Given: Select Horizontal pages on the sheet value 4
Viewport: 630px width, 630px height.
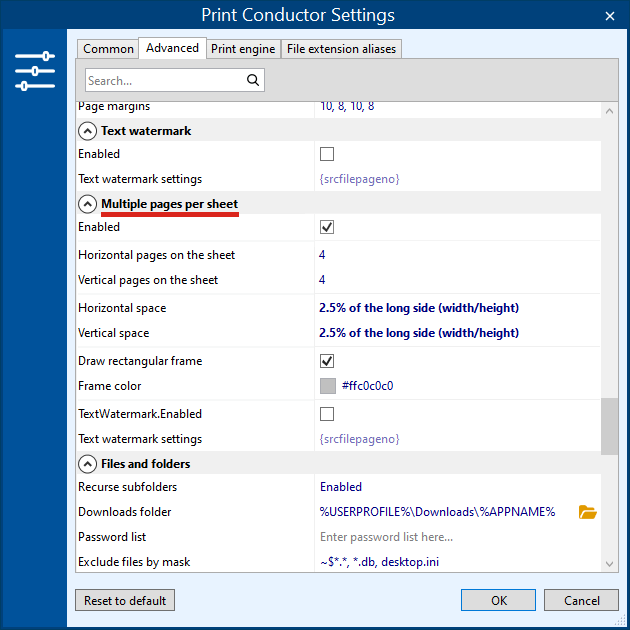Looking at the screenshot, I should pyautogui.click(x=322, y=255).
